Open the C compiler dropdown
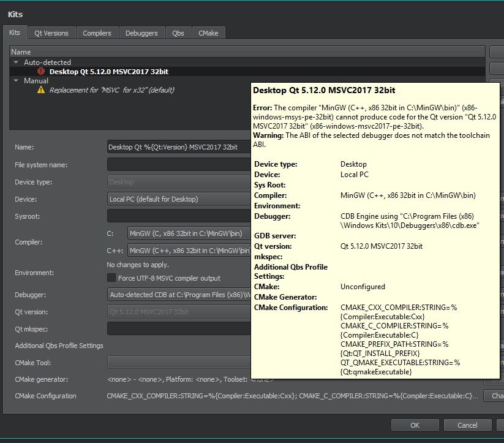This screenshot has height=443, width=504. coord(189,233)
